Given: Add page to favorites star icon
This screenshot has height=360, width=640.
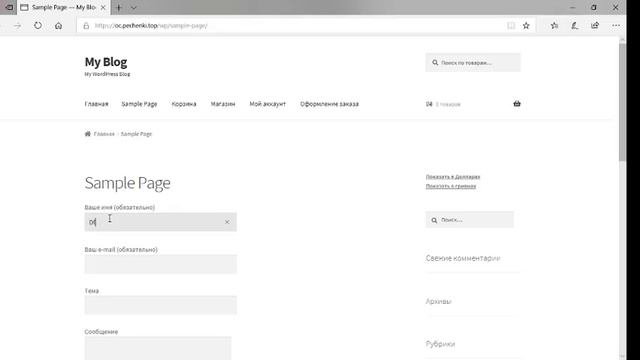Looking at the screenshot, I should 526,26.
